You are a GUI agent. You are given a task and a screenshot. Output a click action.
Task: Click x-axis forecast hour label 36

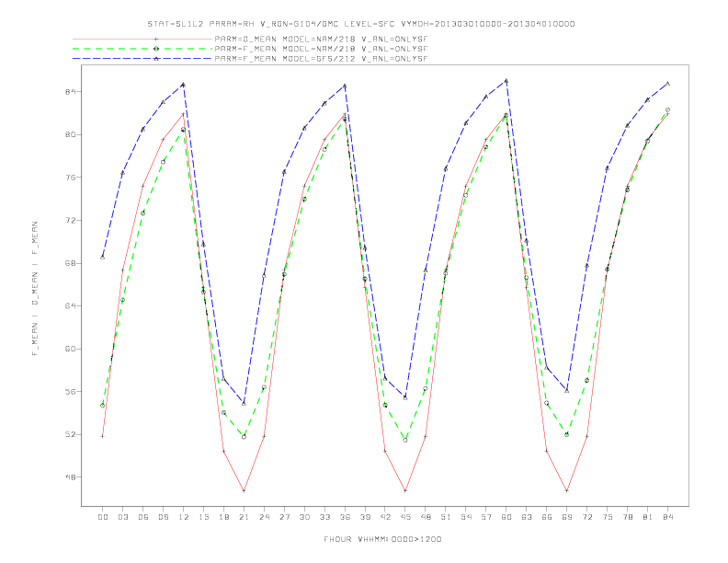coord(345,517)
